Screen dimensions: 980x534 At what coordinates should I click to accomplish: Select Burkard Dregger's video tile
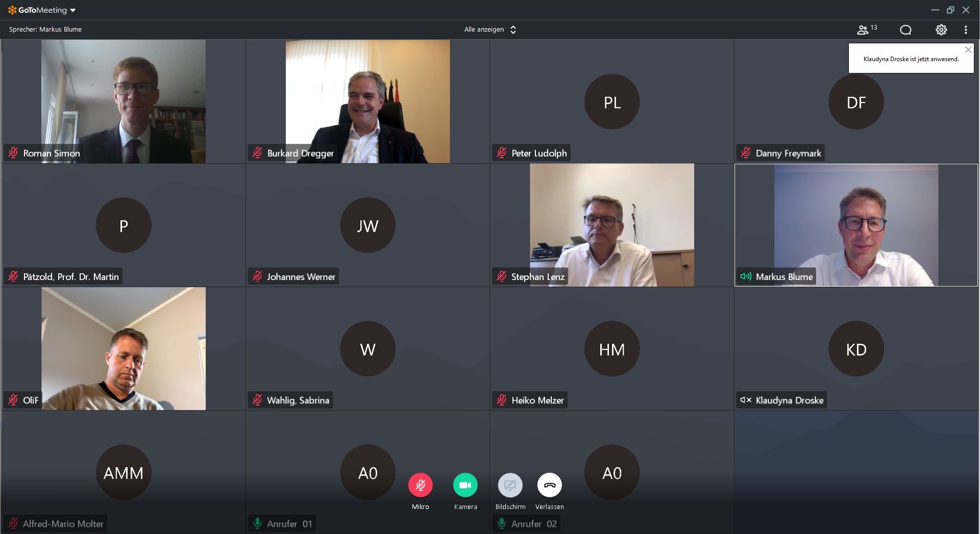(x=367, y=101)
